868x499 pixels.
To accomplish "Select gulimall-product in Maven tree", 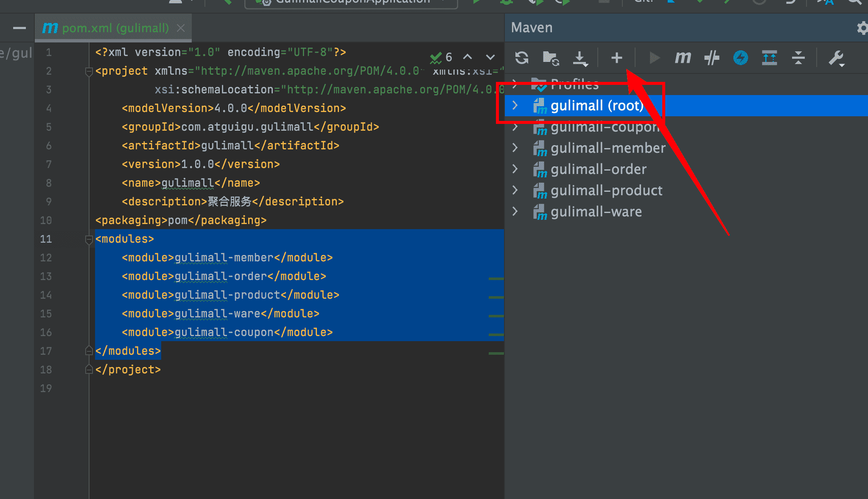I will (x=606, y=191).
